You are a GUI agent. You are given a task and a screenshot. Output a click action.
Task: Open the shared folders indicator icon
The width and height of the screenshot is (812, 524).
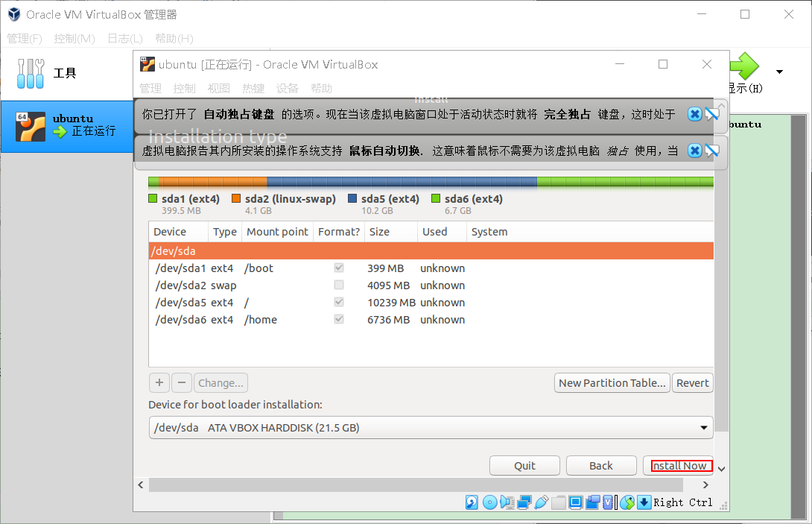tap(558, 502)
